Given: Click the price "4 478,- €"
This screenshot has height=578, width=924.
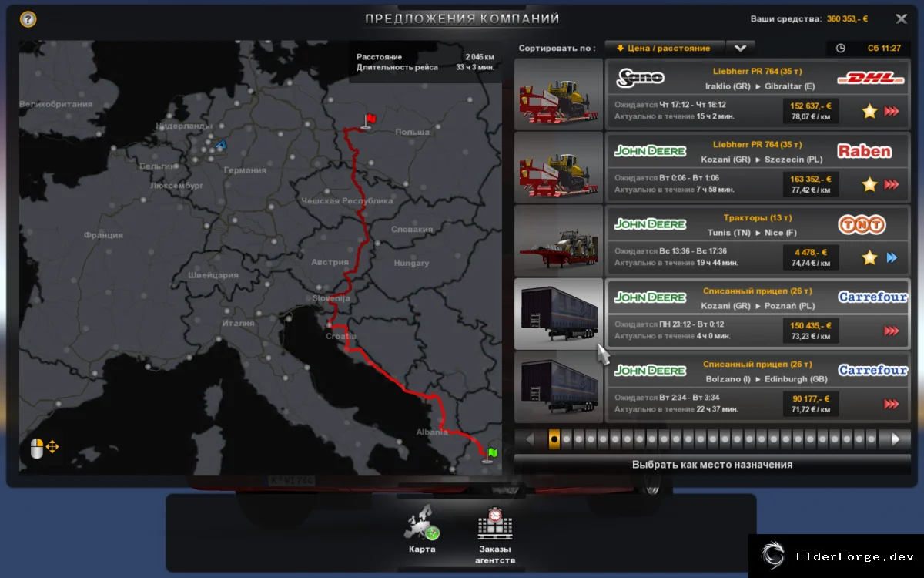Looking at the screenshot, I should coord(811,252).
